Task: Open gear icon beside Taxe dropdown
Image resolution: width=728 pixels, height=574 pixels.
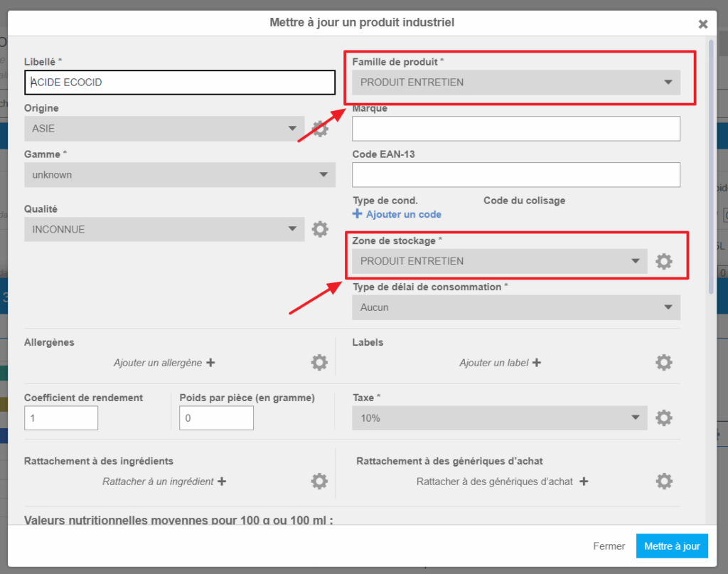Action: [x=663, y=418]
